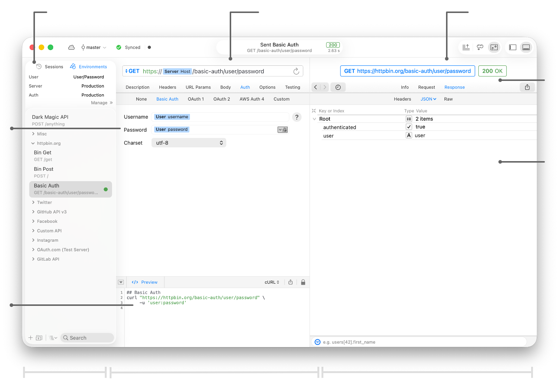Open the list sort options icon

click(53, 338)
